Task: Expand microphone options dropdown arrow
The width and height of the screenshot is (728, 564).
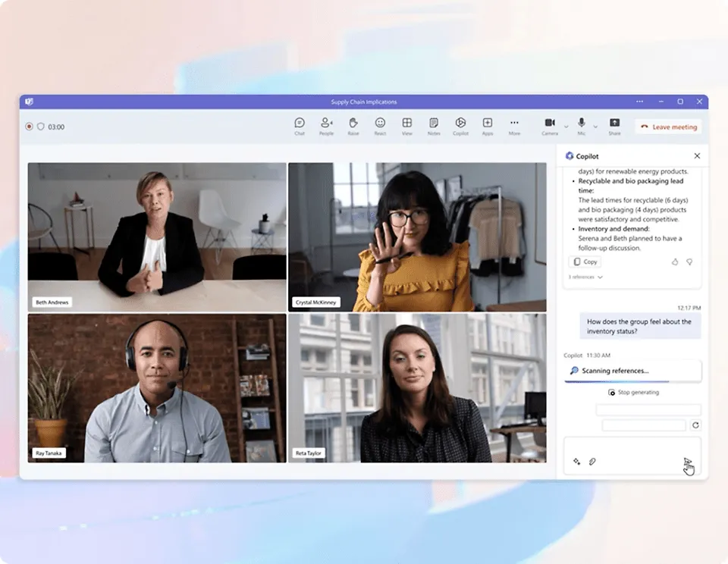Action: point(595,127)
